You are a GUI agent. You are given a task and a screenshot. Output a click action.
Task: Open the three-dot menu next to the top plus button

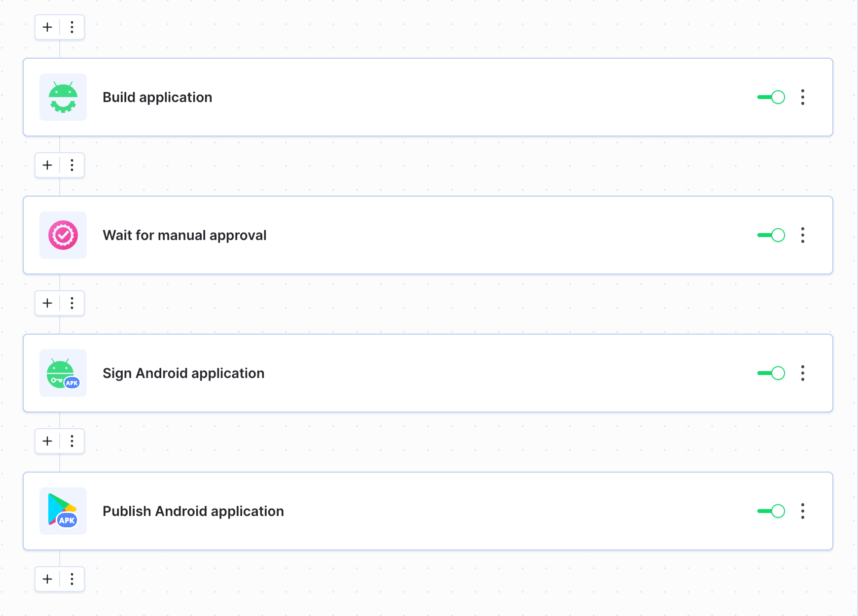click(72, 27)
